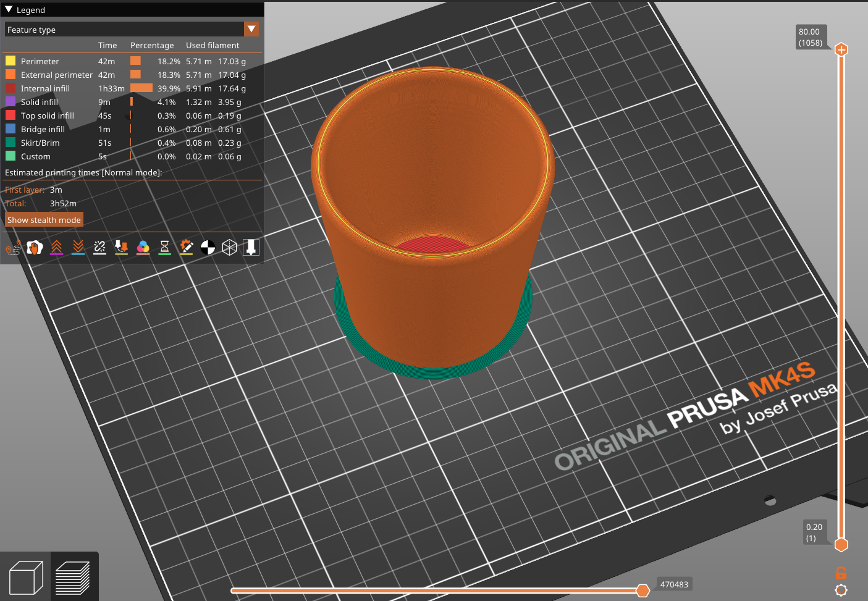868x601 pixels.
Task: Click the lock icon below layer slider
Action: tap(841, 573)
